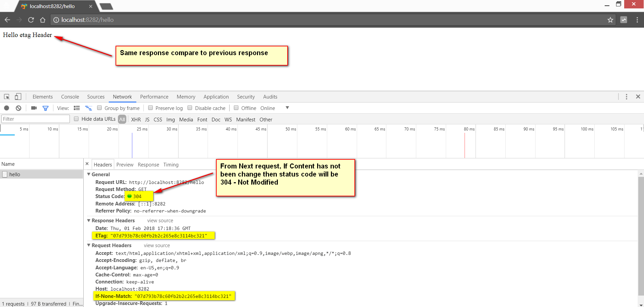The width and height of the screenshot is (644, 307).
Task: Open the Response detail tab
Action: [148, 165]
